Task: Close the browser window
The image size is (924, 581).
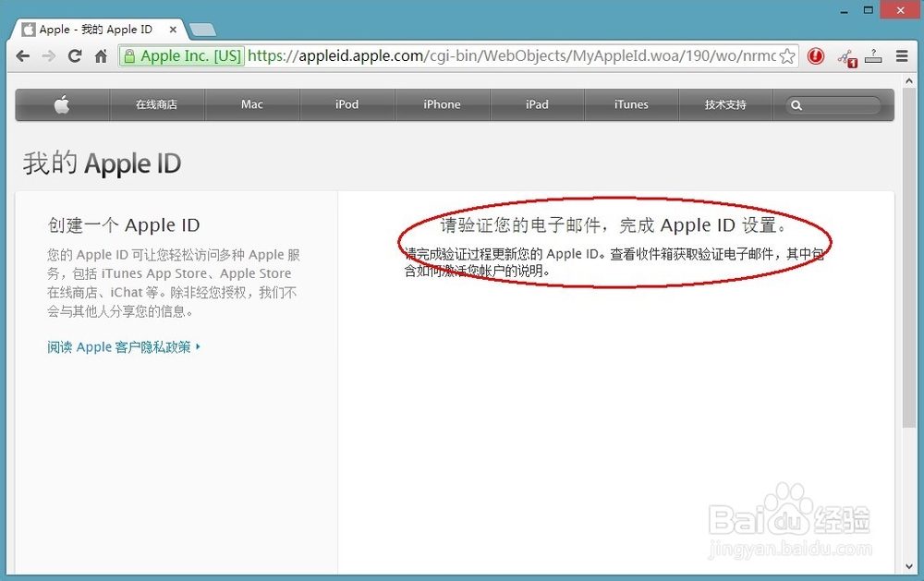Action: pyautogui.click(x=900, y=10)
